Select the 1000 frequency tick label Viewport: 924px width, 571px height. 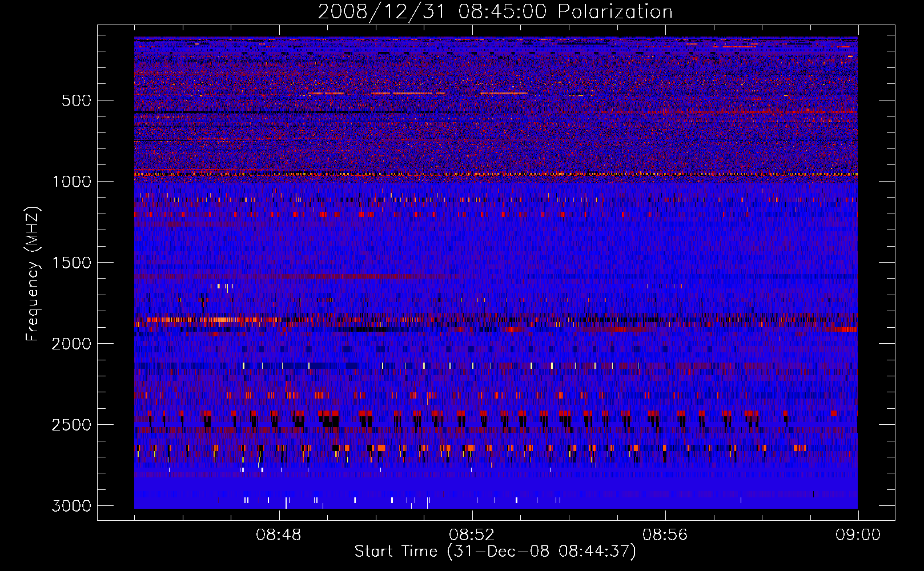tap(71, 182)
